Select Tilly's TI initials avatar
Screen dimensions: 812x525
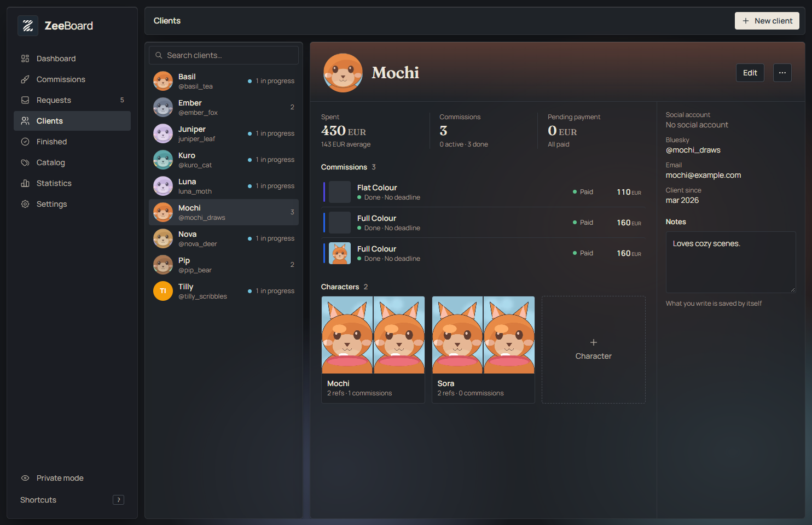[163, 291]
